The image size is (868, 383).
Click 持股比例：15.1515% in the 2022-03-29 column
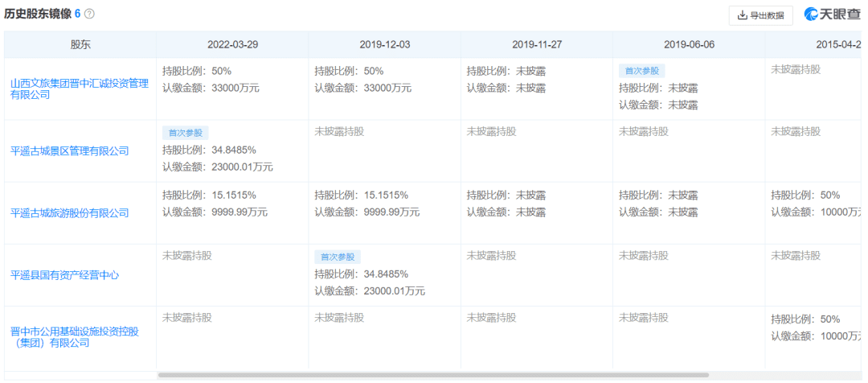coord(209,195)
